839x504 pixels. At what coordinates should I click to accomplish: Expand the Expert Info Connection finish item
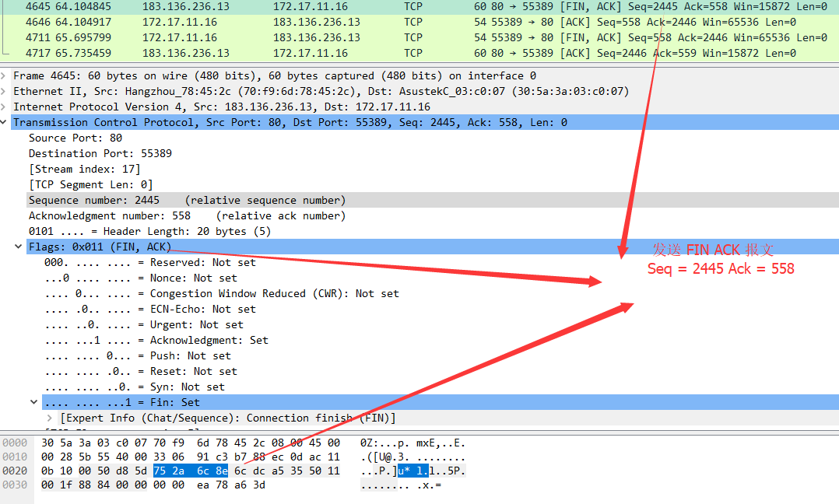click(x=50, y=418)
